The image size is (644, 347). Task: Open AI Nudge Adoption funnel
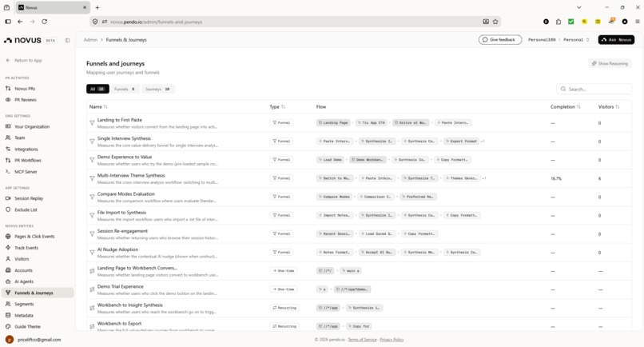(117, 249)
